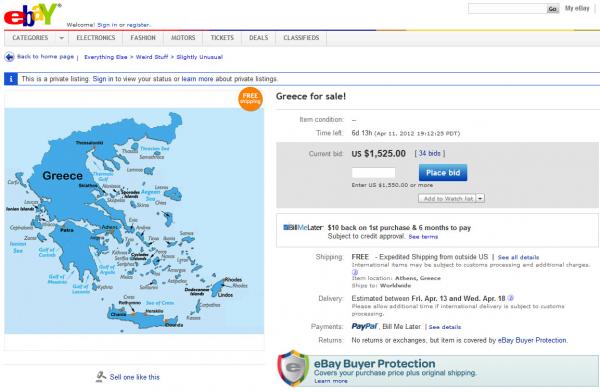Click the eBay Buyer Protection shield icon

tap(293, 369)
